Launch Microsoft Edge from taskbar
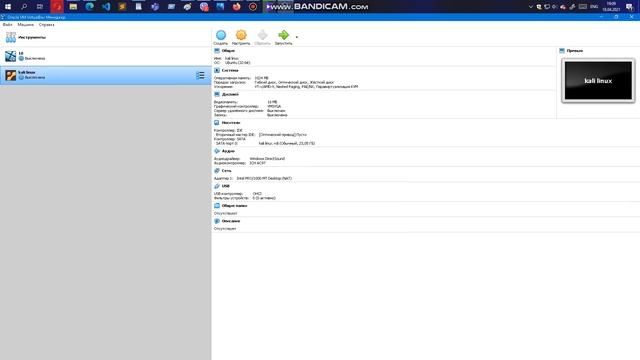Screen dimensions: 640x360 [x=89, y=7]
